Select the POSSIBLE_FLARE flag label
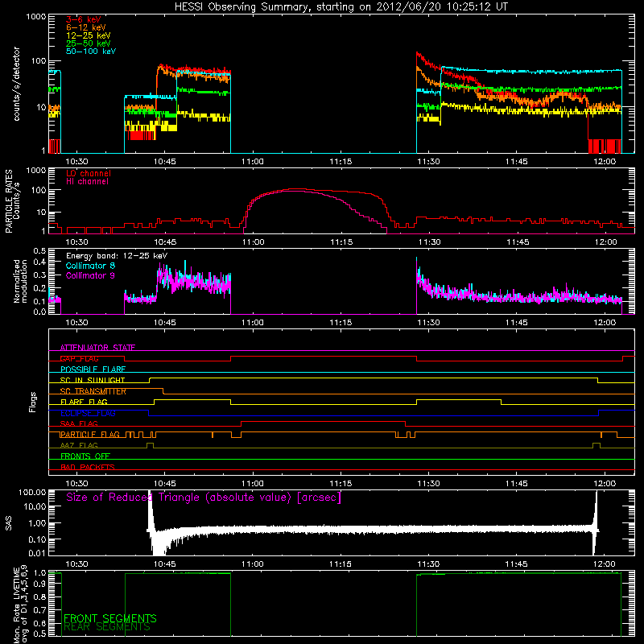644x644 pixels. coord(93,369)
